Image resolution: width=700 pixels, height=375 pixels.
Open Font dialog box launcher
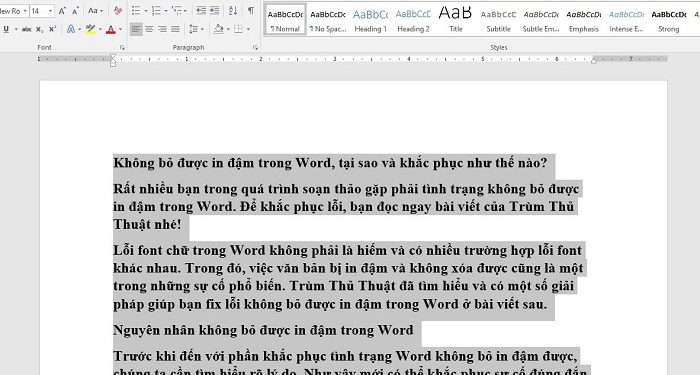[122, 47]
